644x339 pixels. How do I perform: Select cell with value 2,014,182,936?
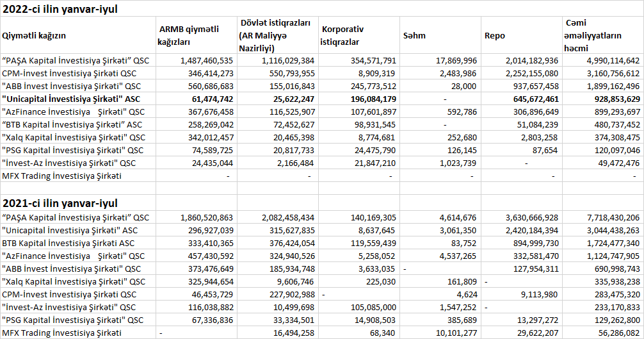[522, 60]
